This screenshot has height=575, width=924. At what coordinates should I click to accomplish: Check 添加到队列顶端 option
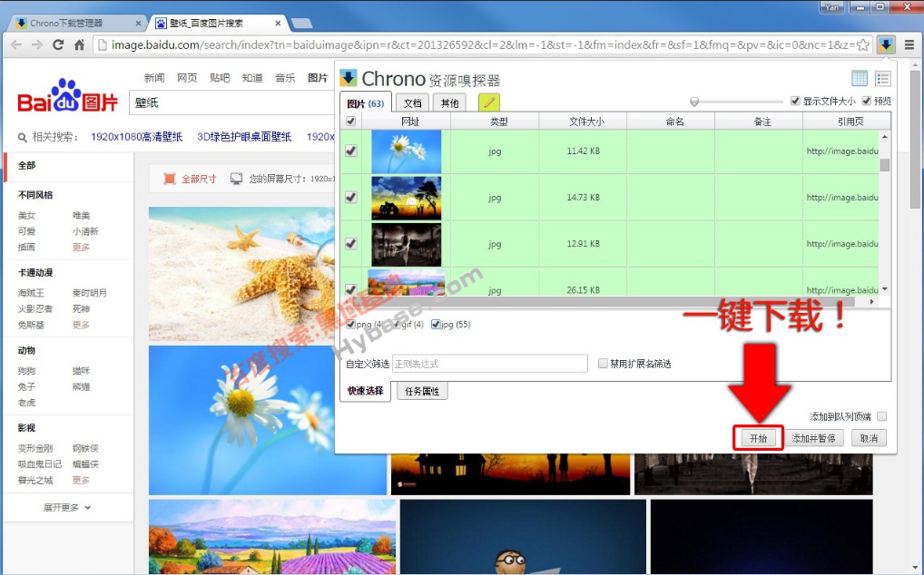[x=881, y=416]
